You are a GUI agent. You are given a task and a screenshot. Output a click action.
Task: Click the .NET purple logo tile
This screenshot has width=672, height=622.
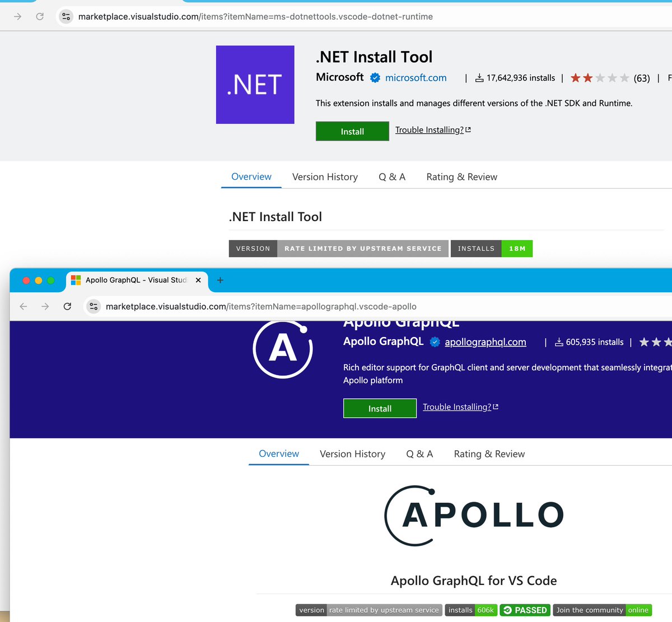(x=255, y=85)
